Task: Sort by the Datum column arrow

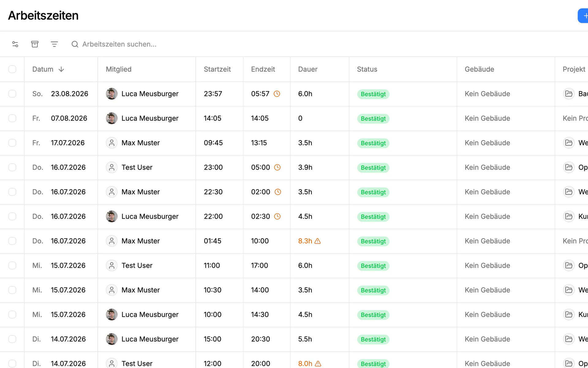Action: 61,69
